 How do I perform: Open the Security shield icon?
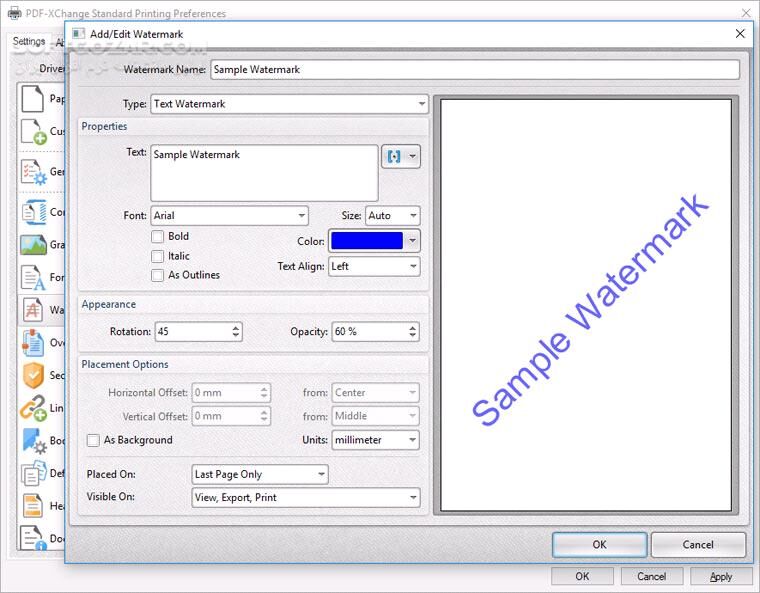[x=33, y=375]
